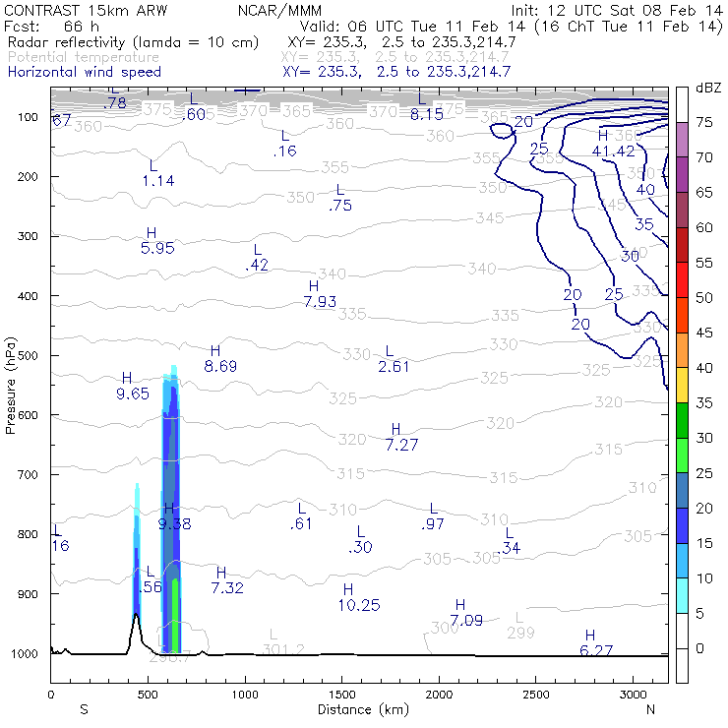Click the 'N' north endpoint label
The width and height of the screenshot is (728, 728).
(x=650, y=709)
